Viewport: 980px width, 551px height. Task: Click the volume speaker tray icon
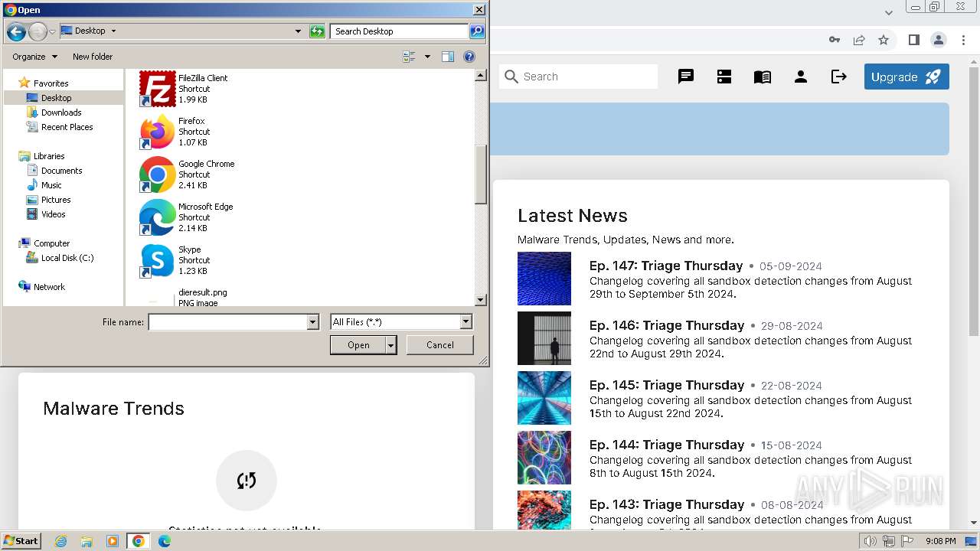[870, 541]
